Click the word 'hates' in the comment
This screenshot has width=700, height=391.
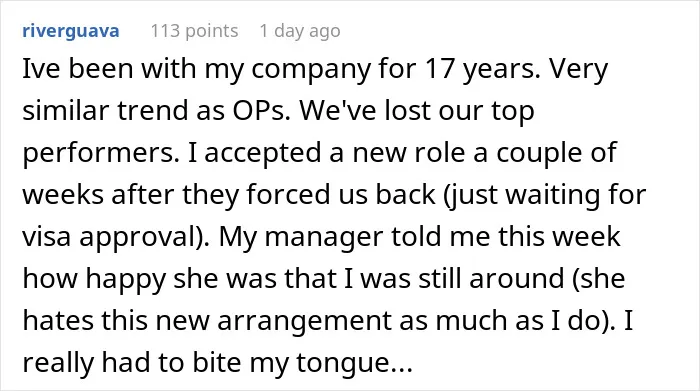pyautogui.click(x=58, y=321)
